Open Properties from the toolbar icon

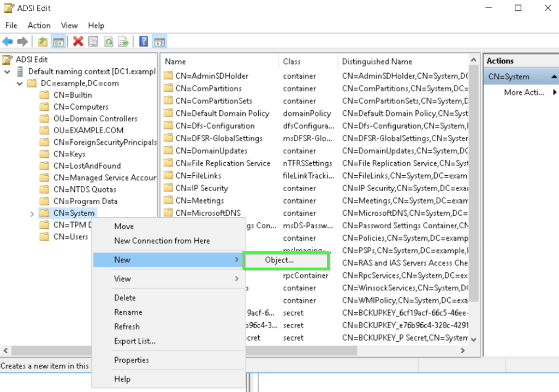[93, 41]
